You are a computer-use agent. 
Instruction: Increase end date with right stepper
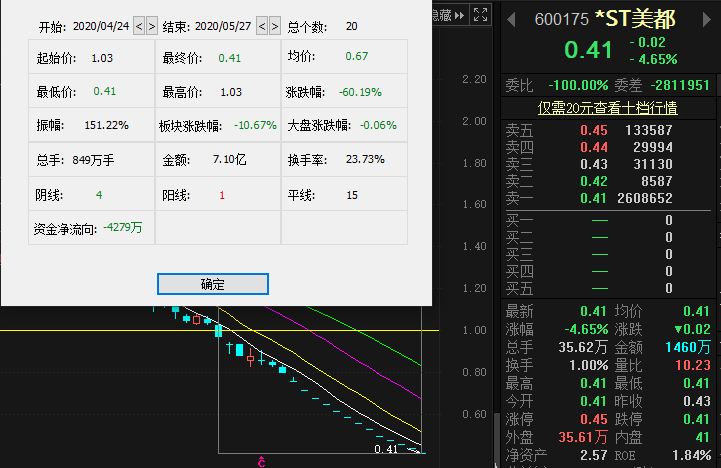(274, 25)
